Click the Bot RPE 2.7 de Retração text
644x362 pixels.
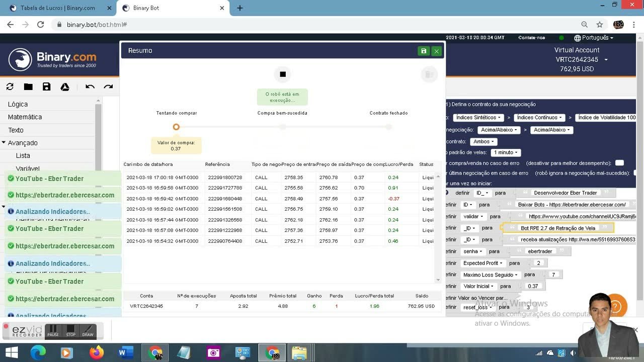coord(557,228)
